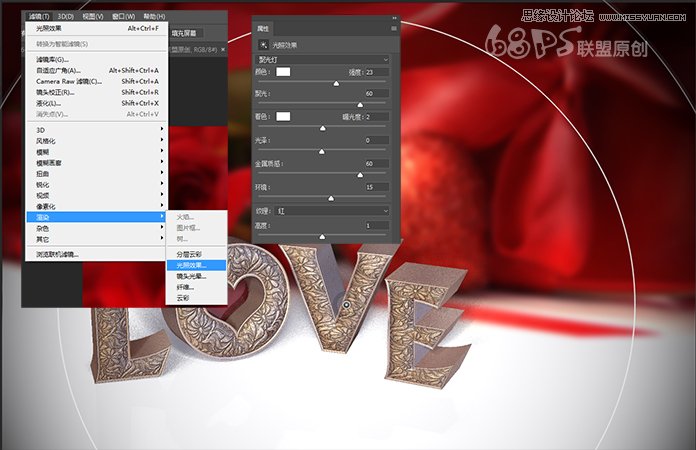
Task: Adjust the 光泽 gloss slider
Action: [x=322, y=152]
